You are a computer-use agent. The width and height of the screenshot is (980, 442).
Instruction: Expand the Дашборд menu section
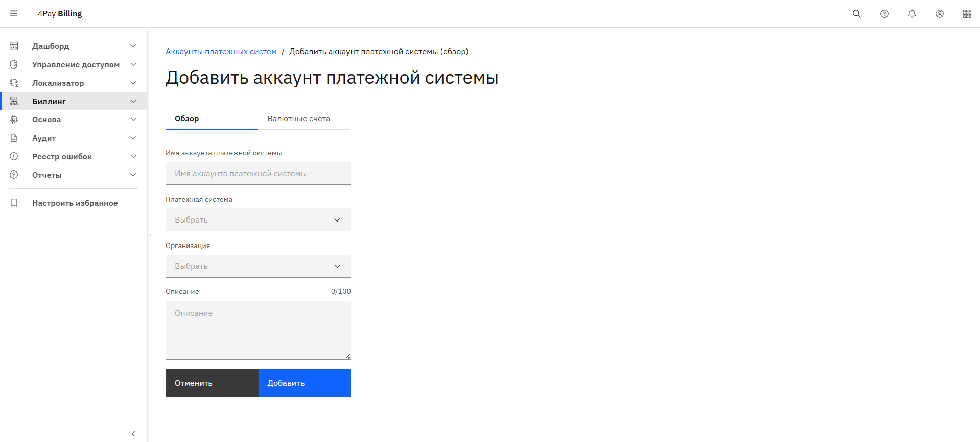click(x=133, y=46)
